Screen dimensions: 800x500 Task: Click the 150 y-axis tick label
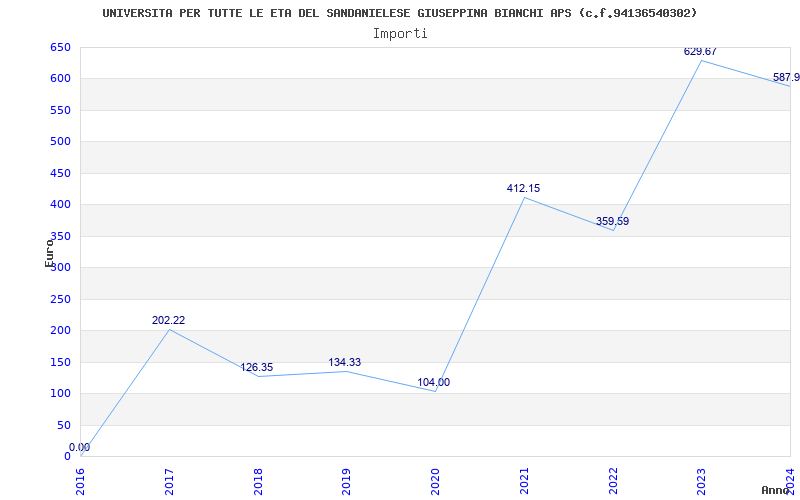pyautogui.click(x=60, y=362)
